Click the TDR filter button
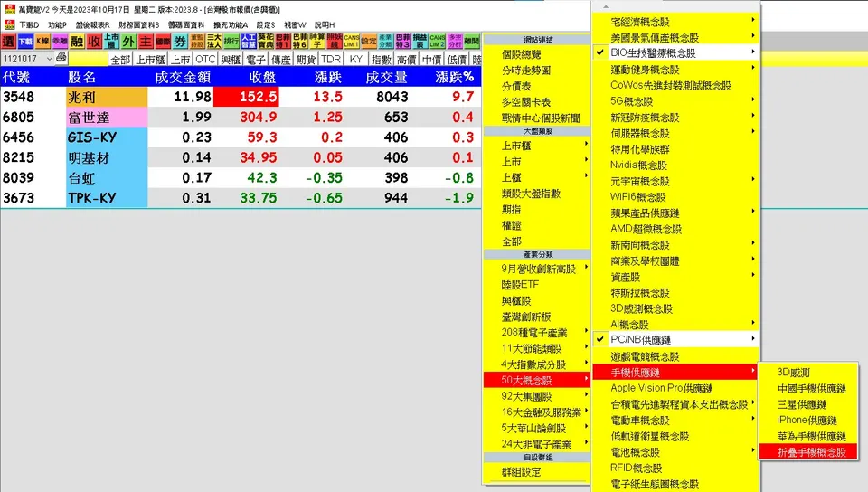 pos(331,59)
